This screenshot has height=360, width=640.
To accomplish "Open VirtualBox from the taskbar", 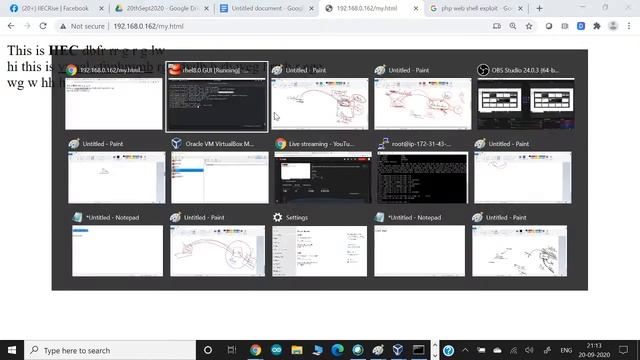I will coord(398,350).
